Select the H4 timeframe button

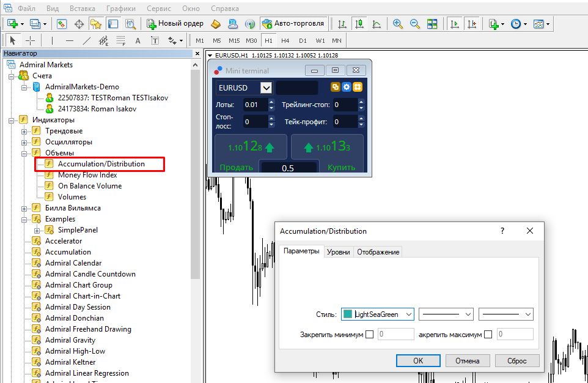click(x=285, y=40)
